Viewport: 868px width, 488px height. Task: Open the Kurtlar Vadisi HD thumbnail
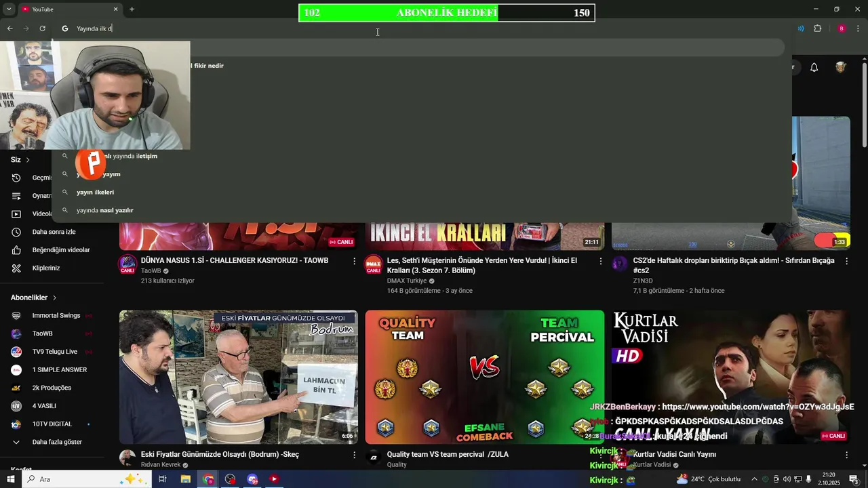pyautogui.click(x=730, y=377)
